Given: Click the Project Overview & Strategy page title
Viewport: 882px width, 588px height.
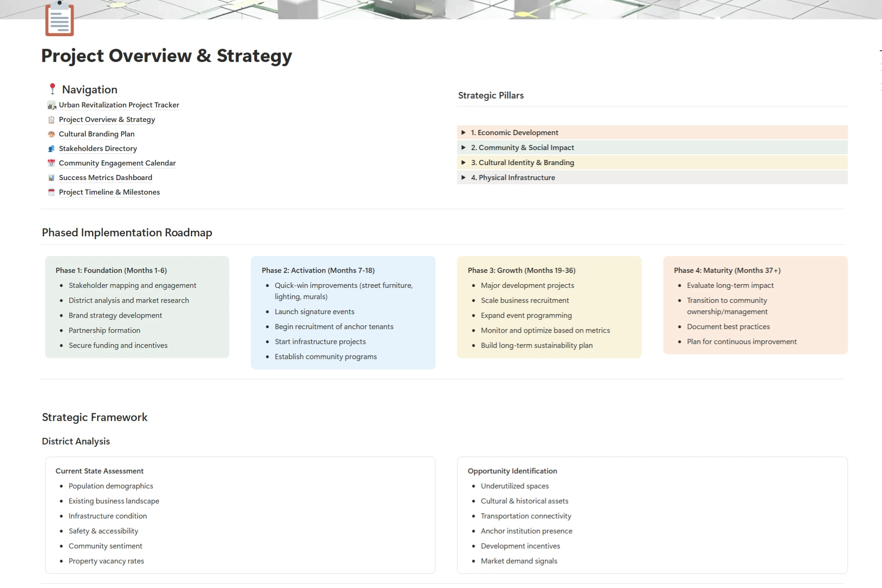Looking at the screenshot, I should [166, 56].
